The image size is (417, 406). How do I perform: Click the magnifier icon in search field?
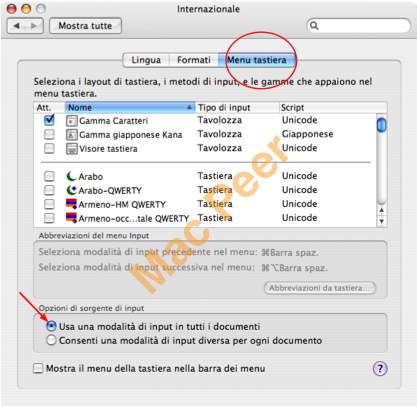click(x=314, y=26)
